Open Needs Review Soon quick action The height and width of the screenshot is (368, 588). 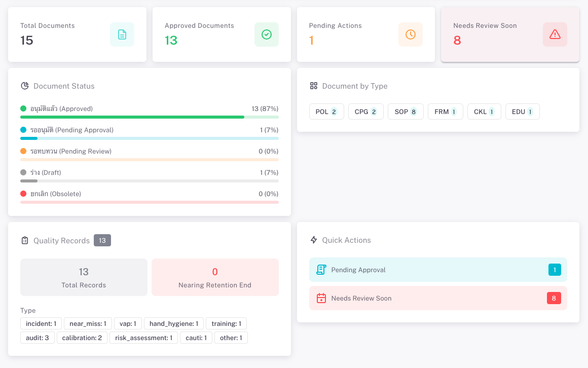pos(438,298)
